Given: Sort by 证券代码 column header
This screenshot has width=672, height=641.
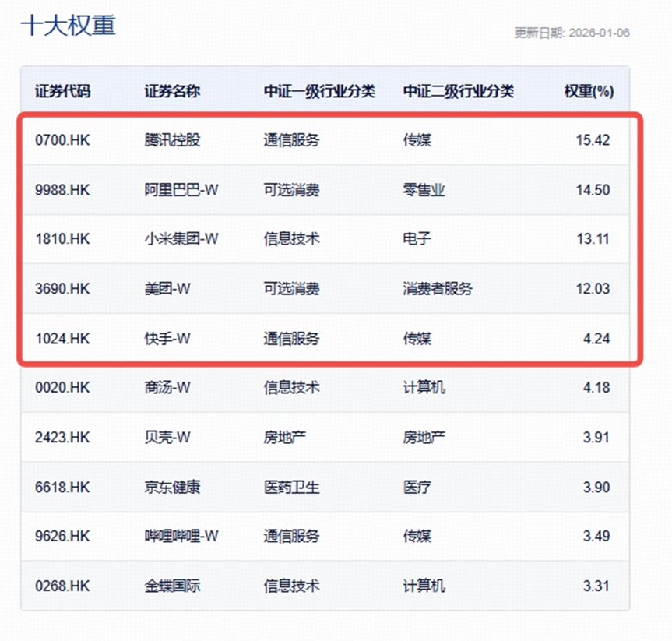Looking at the screenshot, I should pyautogui.click(x=63, y=91).
